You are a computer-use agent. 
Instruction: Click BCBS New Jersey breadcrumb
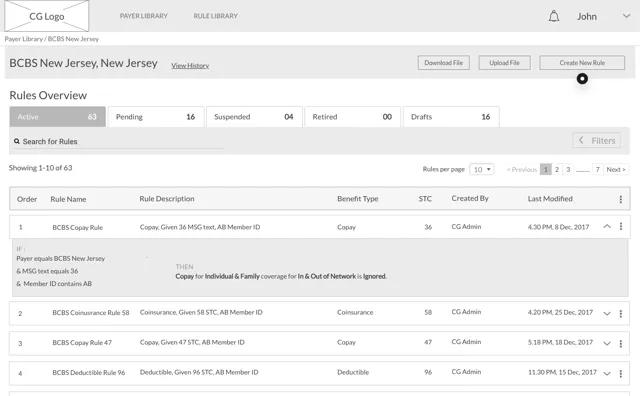73,39
